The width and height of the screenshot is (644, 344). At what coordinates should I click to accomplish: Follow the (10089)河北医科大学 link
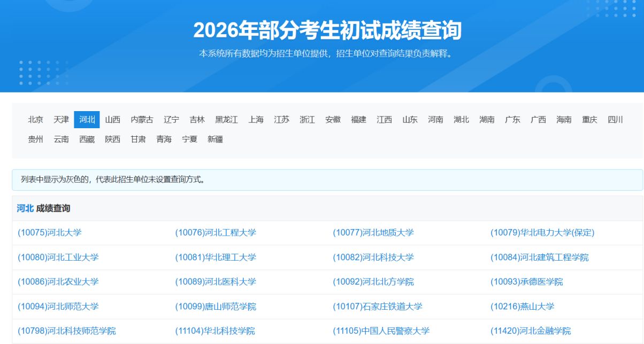[216, 282]
